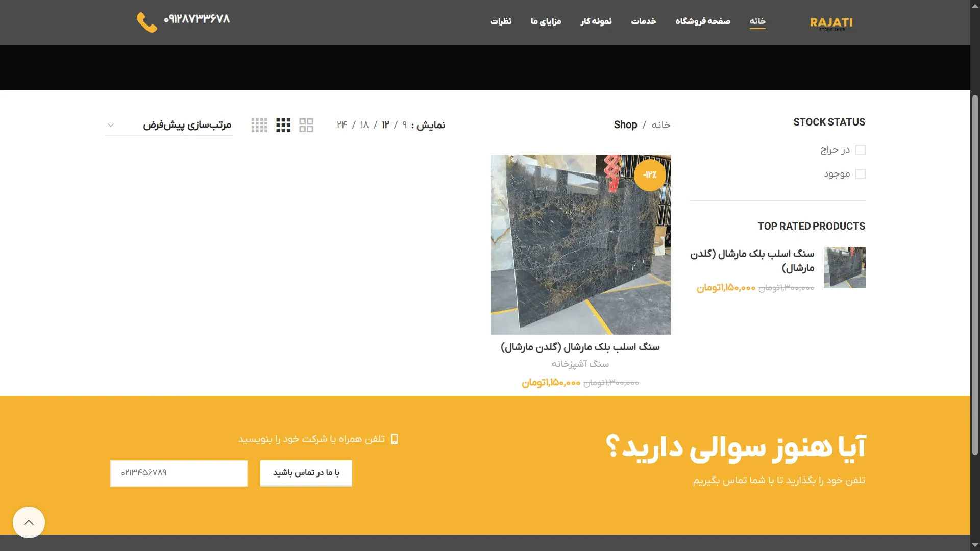The image size is (980, 551).
Task: Click the آیا هنوز سوالی دارید؟ heading
Action: click(736, 447)
